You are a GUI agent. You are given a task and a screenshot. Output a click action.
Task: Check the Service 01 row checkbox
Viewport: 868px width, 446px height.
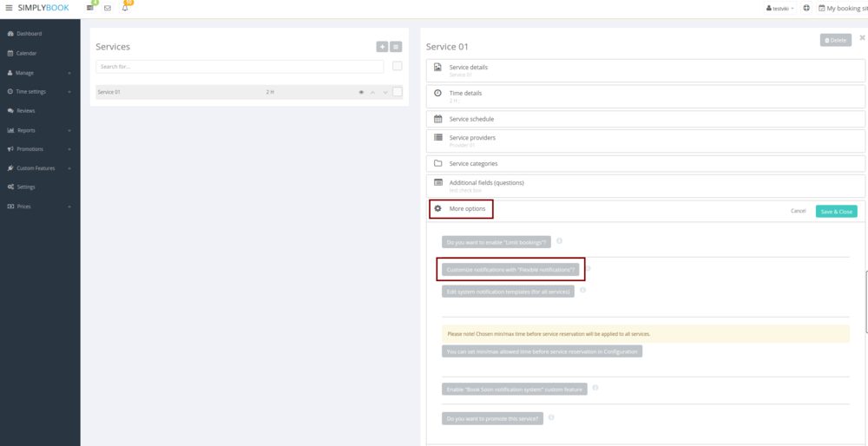coord(398,92)
